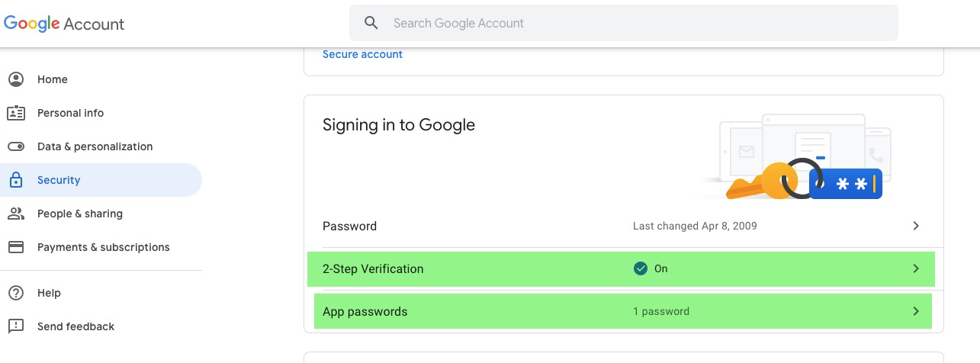Click the Send feedback speech bubble icon

(x=15, y=326)
